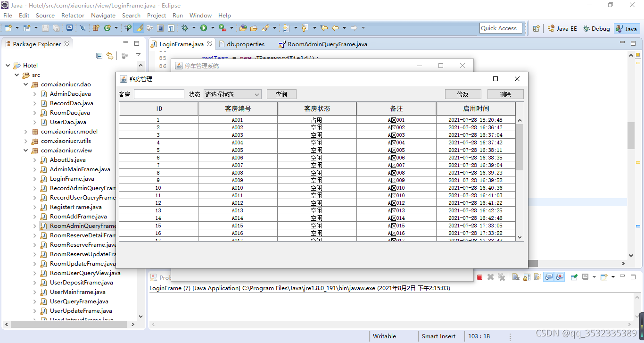Image resolution: width=644 pixels, height=343 pixels.
Task: Click the 删除 delete button
Action: tap(505, 94)
